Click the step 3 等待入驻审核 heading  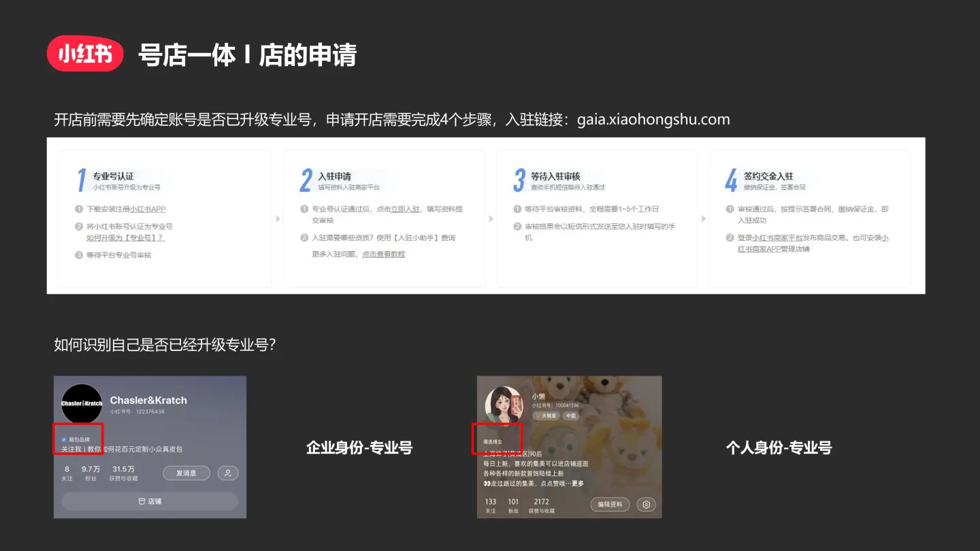(x=557, y=176)
